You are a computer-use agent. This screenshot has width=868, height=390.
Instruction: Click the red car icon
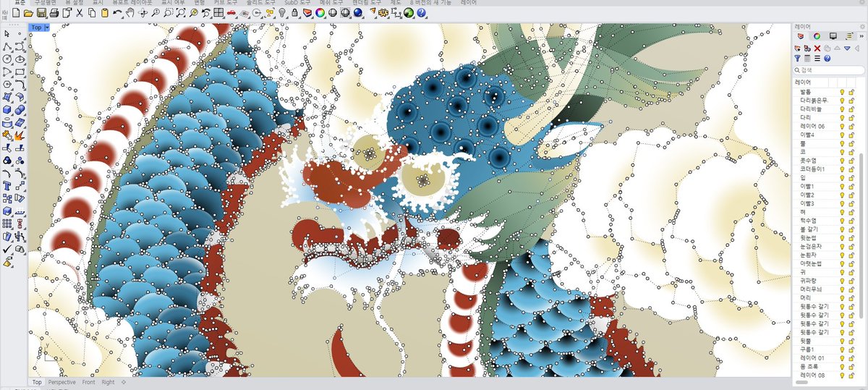[231, 13]
